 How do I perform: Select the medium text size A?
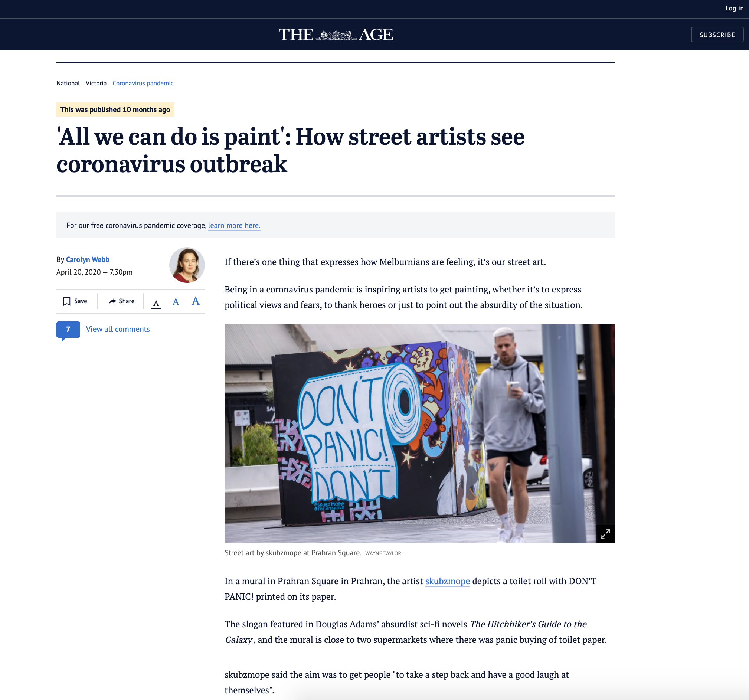[176, 302]
